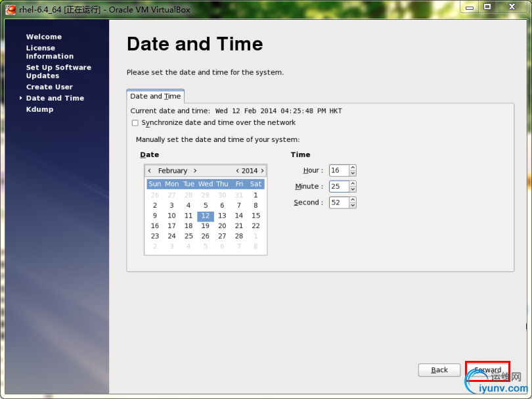This screenshot has height=399, width=532.
Task: Select February 9 in the calendar
Action: tap(155, 216)
